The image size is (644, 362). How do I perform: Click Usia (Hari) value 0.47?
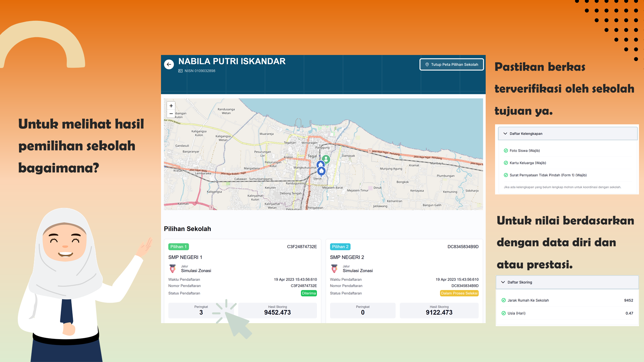coord(629,313)
